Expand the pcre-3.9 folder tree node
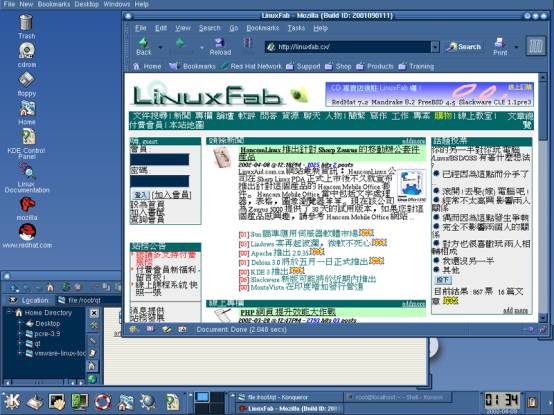The image size is (554, 415). pyautogui.click(x=20, y=333)
